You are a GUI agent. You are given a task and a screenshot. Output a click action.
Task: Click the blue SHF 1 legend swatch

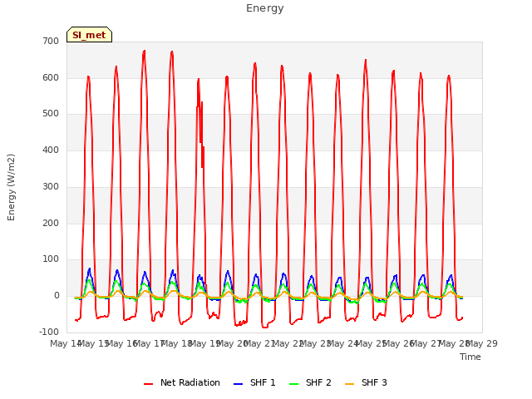point(239,384)
